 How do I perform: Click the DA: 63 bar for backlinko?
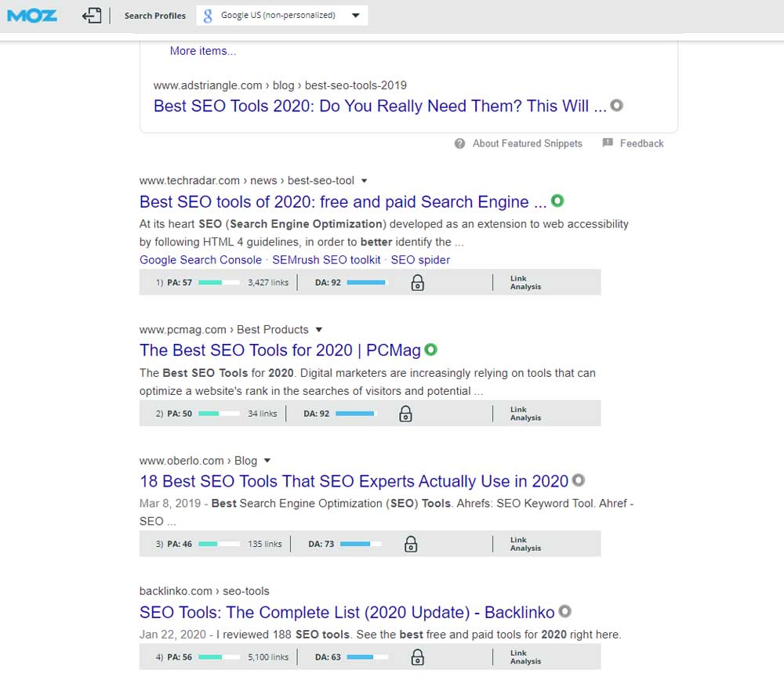[366, 657]
